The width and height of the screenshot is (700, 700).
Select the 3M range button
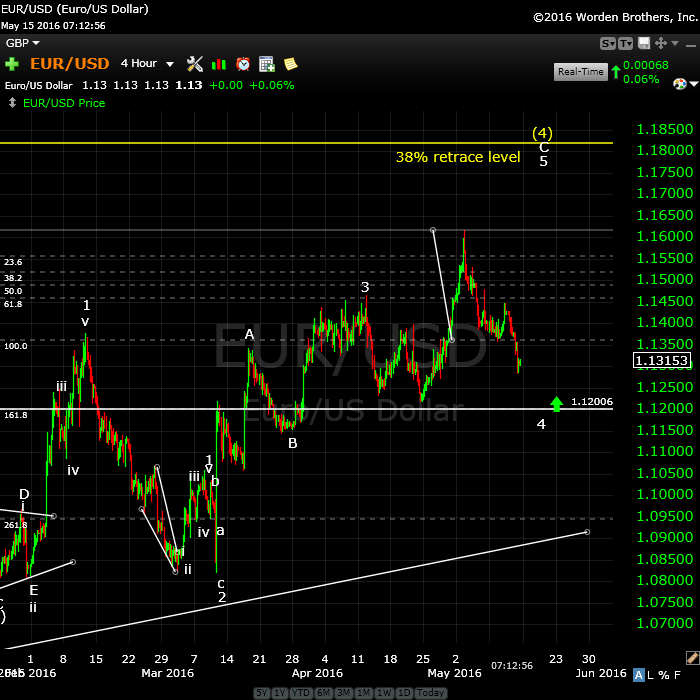pos(343,692)
